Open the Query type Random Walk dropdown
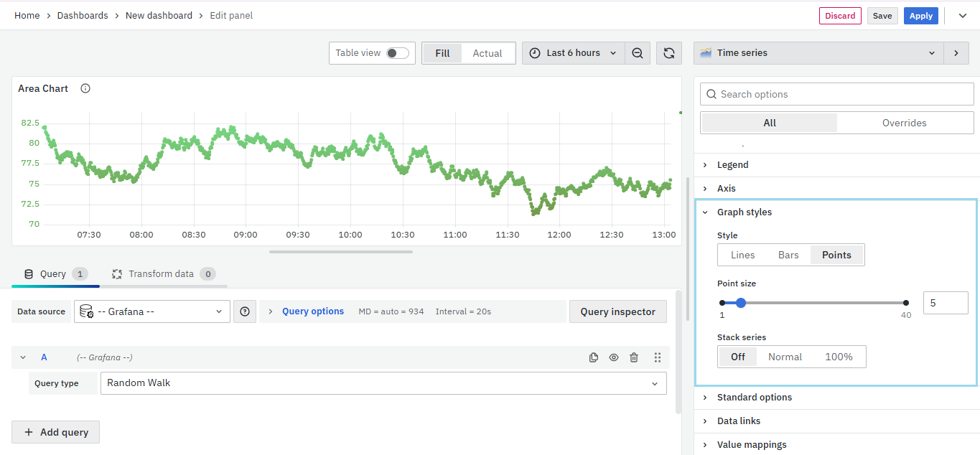The height and width of the screenshot is (455, 980). coord(383,383)
